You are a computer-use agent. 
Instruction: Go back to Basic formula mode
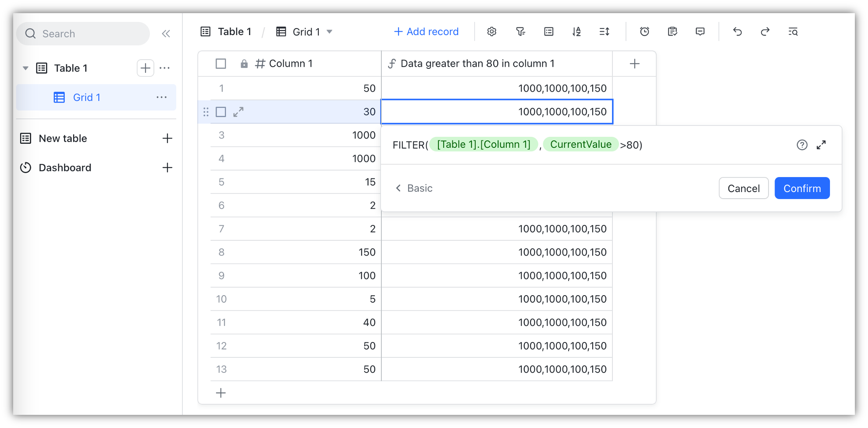(414, 188)
